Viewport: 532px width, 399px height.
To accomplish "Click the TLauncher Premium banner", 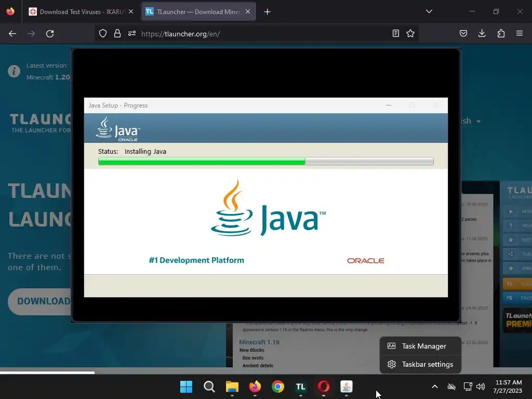I will 517,320.
